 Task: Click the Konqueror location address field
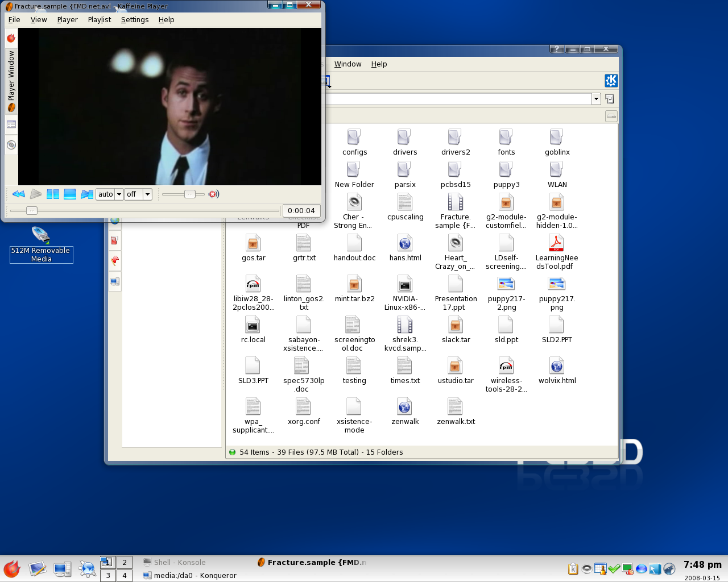coord(458,99)
